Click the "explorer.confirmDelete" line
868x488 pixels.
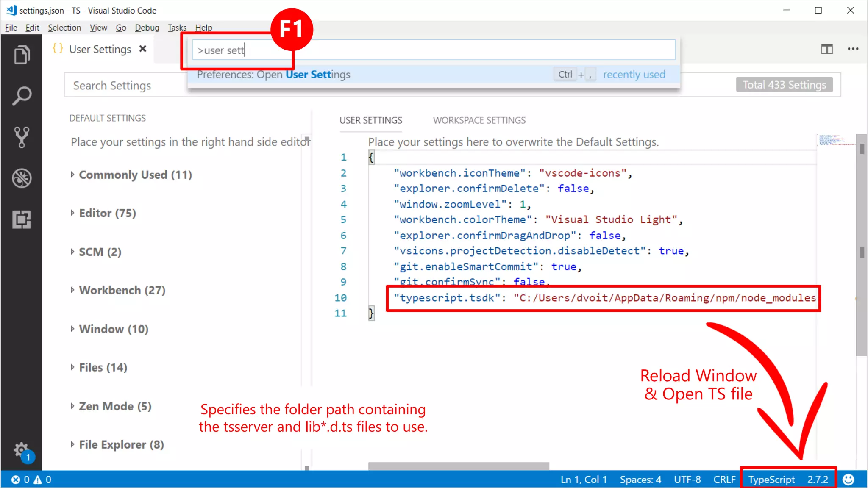[x=494, y=189]
